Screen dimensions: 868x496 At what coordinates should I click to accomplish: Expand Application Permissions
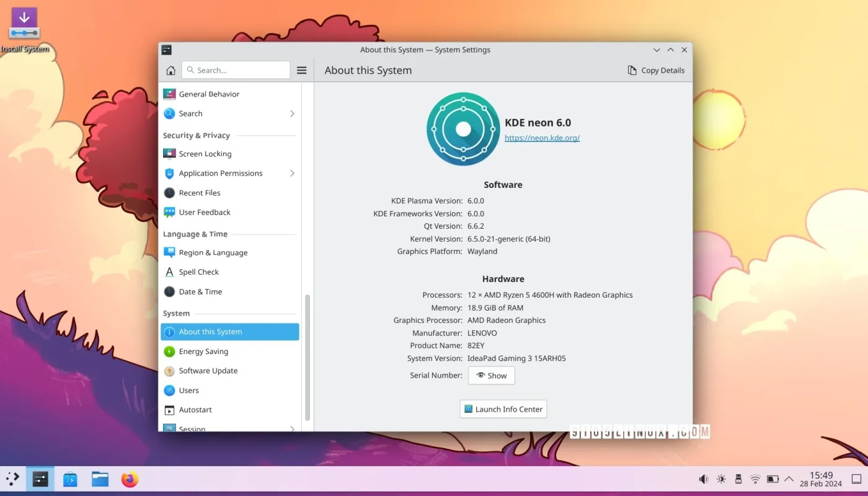tap(291, 173)
